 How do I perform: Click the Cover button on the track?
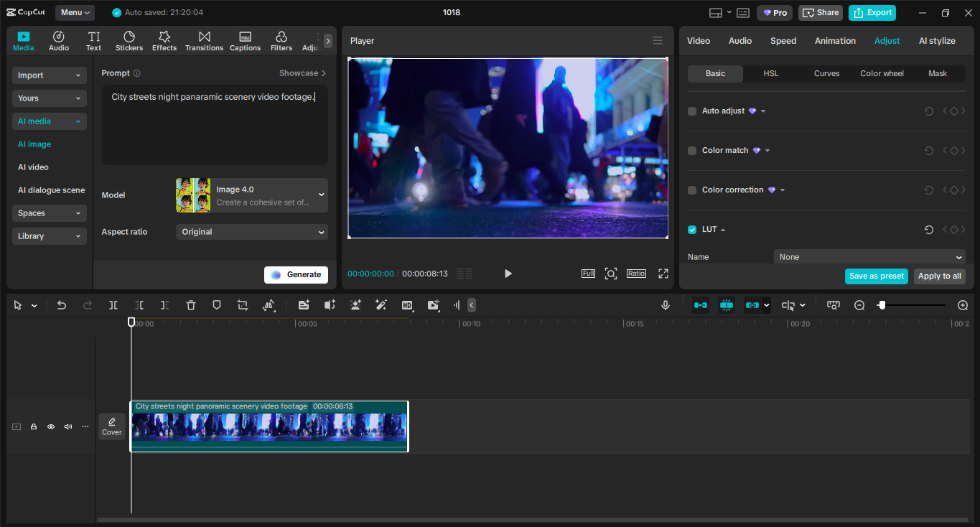pyautogui.click(x=112, y=426)
